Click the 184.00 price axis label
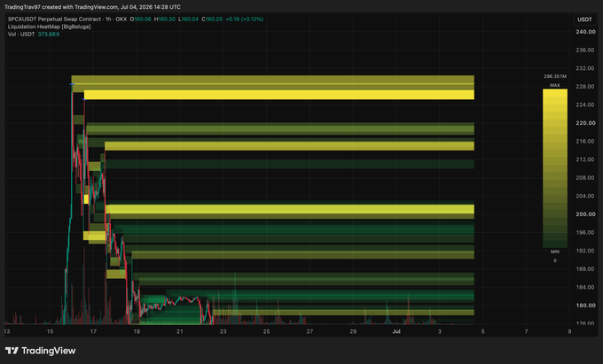This screenshot has width=603, height=364. (585, 287)
